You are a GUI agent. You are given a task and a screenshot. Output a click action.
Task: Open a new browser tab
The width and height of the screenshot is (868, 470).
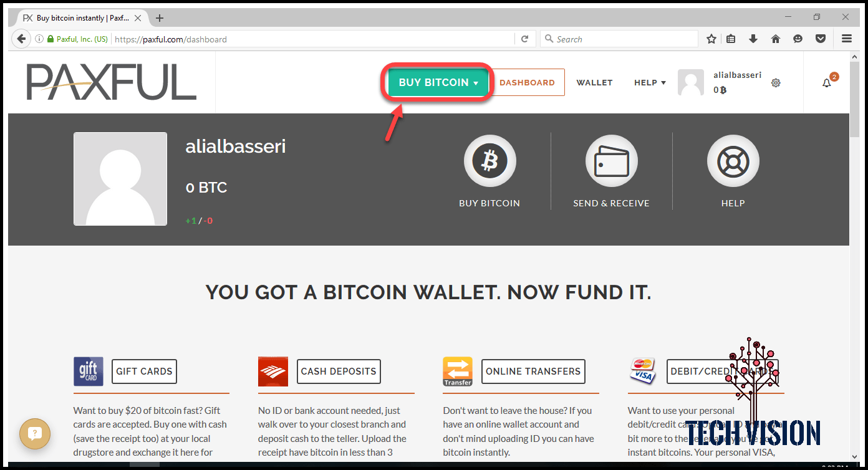[x=160, y=18]
